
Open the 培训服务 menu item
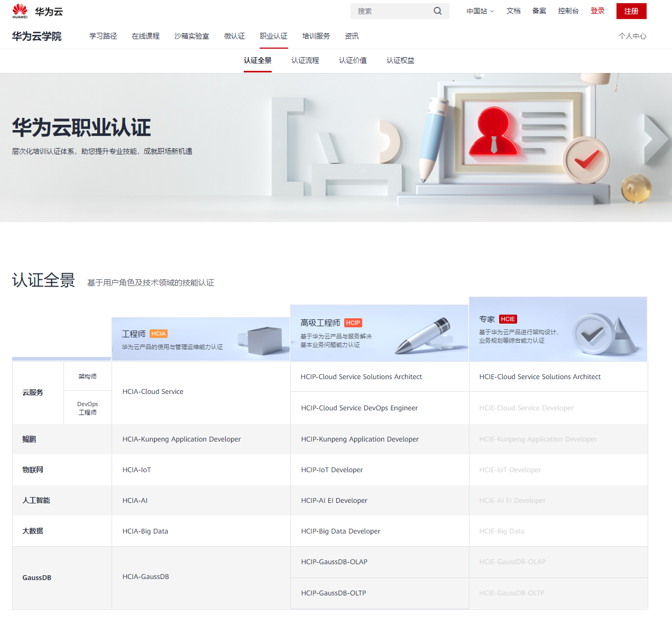click(x=316, y=36)
